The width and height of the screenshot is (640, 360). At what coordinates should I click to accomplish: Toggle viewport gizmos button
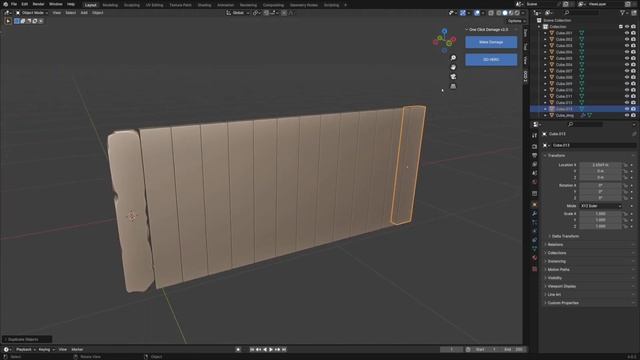462,13
